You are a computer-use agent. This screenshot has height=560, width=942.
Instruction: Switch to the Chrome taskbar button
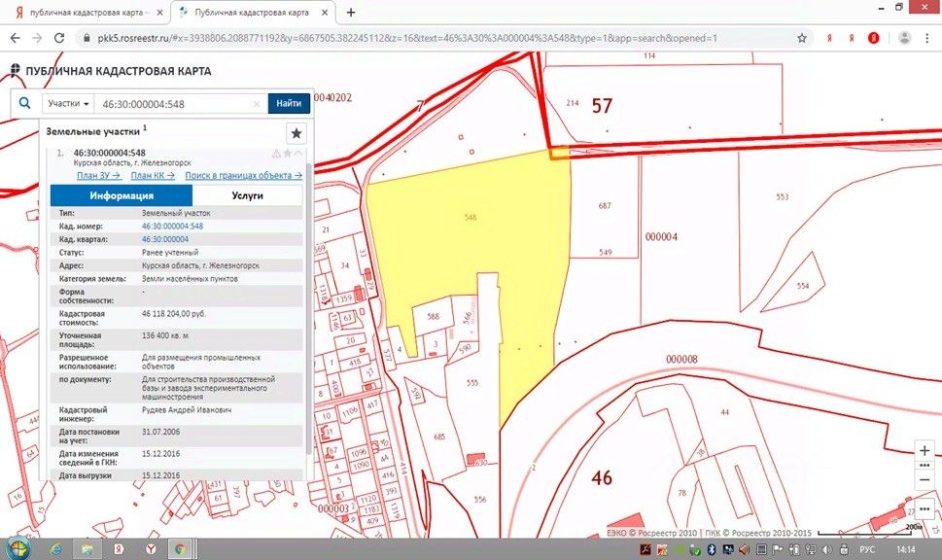(180, 548)
